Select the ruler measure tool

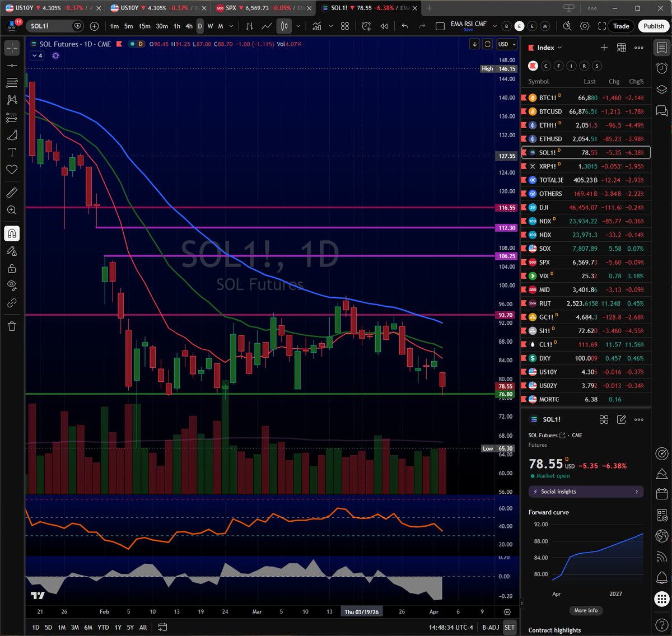pos(12,193)
